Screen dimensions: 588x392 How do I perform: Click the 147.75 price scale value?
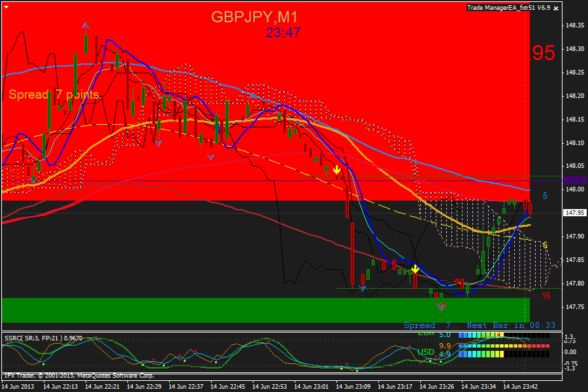pyautogui.click(x=575, y=307)
